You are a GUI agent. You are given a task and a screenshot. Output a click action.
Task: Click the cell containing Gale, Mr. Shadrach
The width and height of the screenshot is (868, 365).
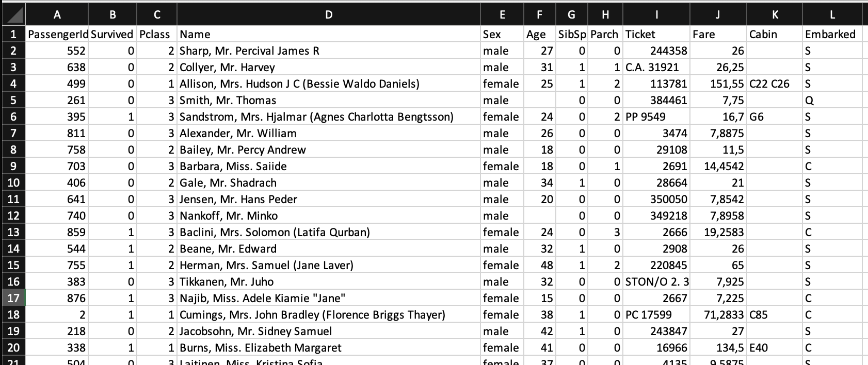coord(329,182)
